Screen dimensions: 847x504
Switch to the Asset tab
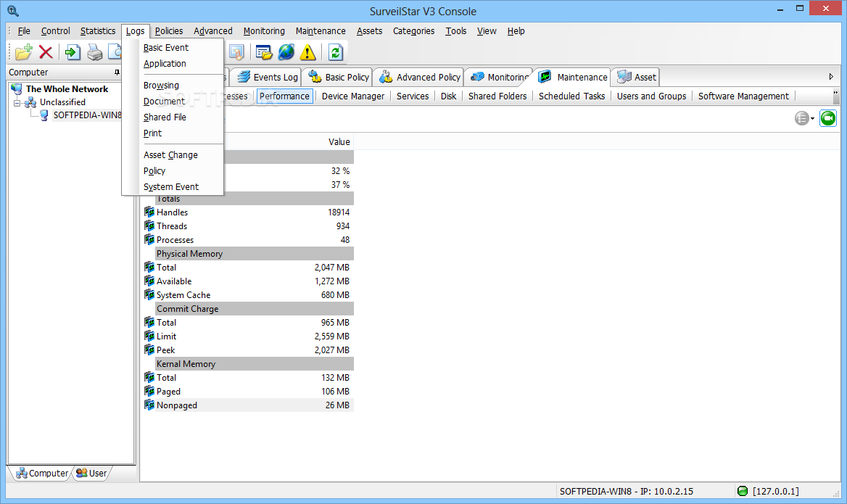(636, 78)
